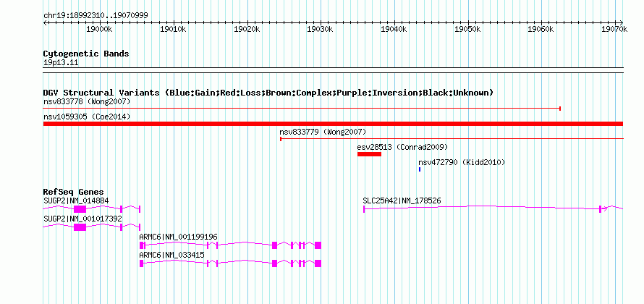Open the ARMC6|NM_001199196 gene label
The image size is (644, 304).
[178, 237]
